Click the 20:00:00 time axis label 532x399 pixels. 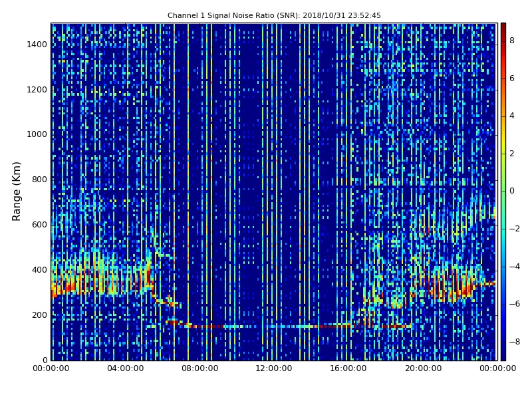[423, 368]
